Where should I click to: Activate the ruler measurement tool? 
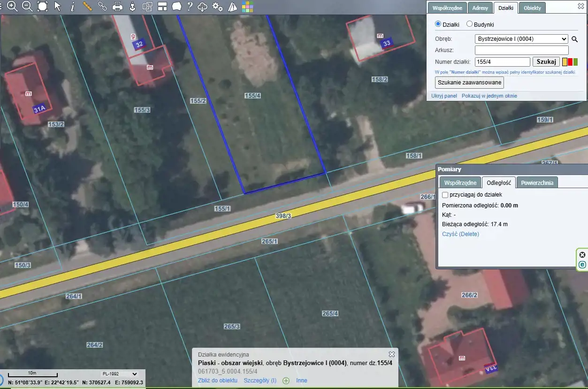(87, 6)
